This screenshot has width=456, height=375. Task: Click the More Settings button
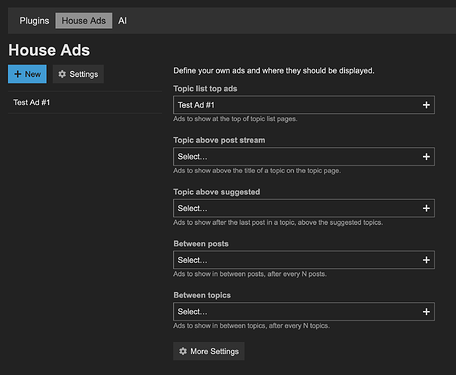point(209,351)
